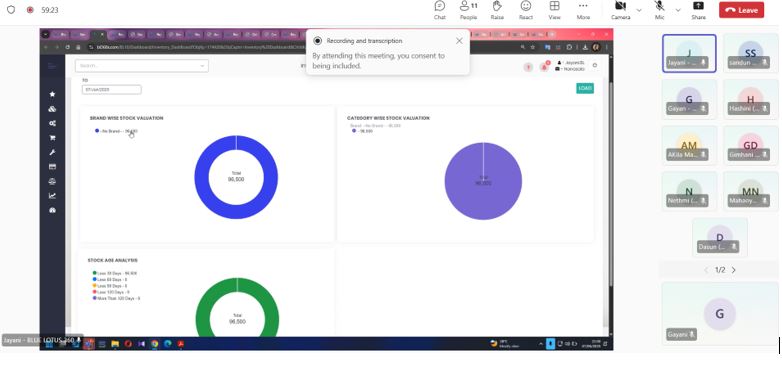Open the dashboard search dropdown
This screenshot has height=365, width=782.
click(142, 65)
